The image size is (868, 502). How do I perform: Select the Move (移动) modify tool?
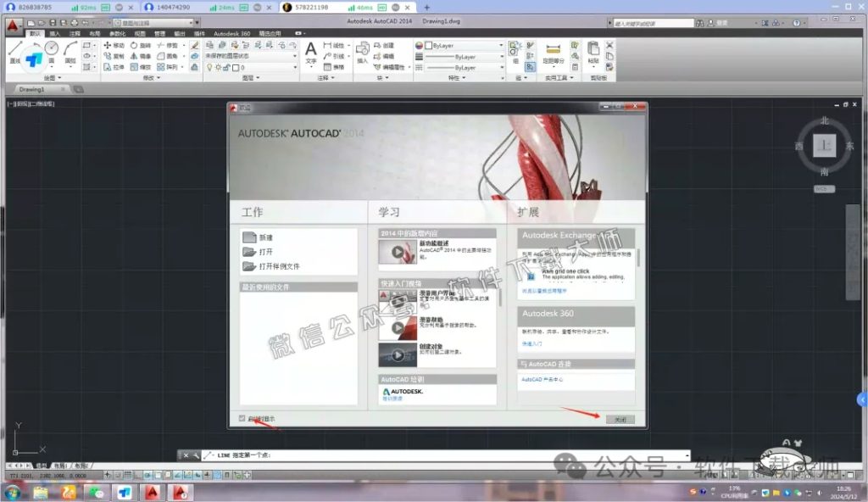coord(108,45)
